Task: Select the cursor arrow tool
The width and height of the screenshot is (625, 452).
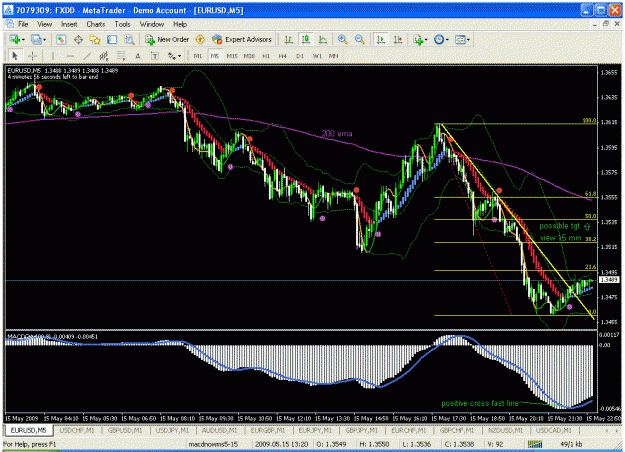Action: 15,56
